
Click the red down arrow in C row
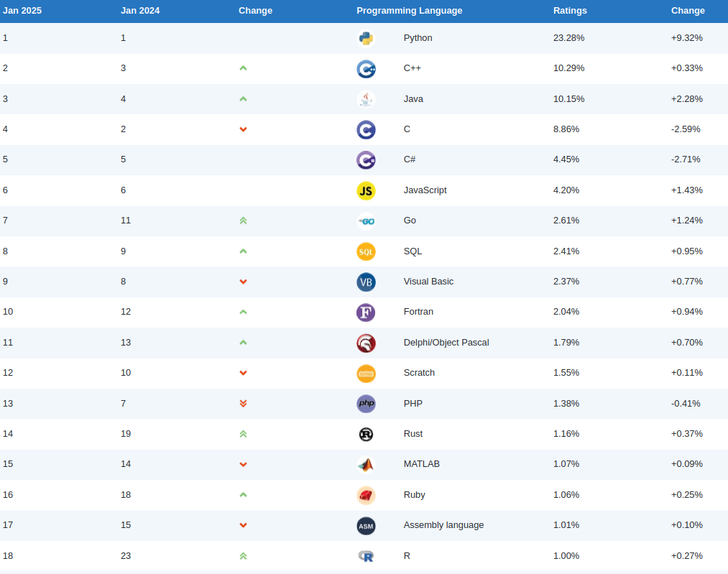click(x=243, y=129)
